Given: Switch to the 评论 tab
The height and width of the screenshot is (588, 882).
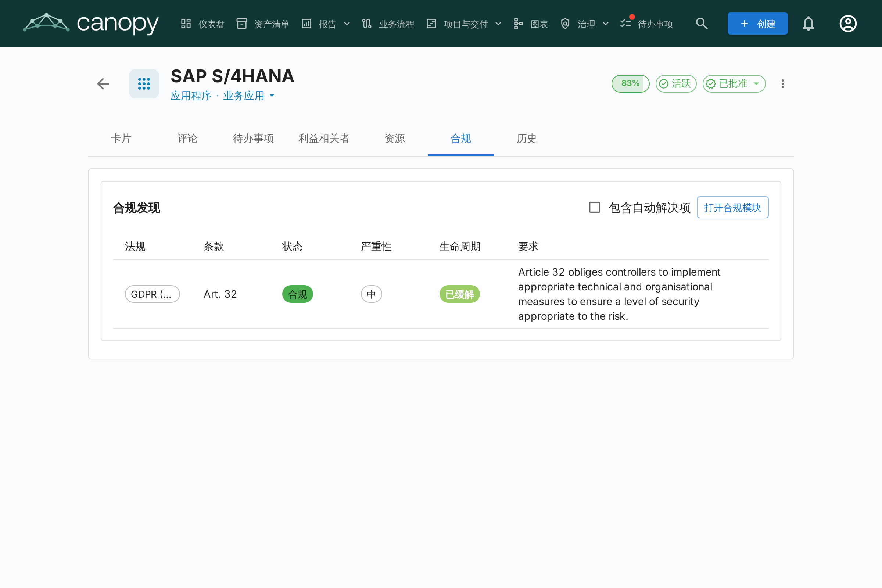Looking at the screenshot, I should click(187, 139).
